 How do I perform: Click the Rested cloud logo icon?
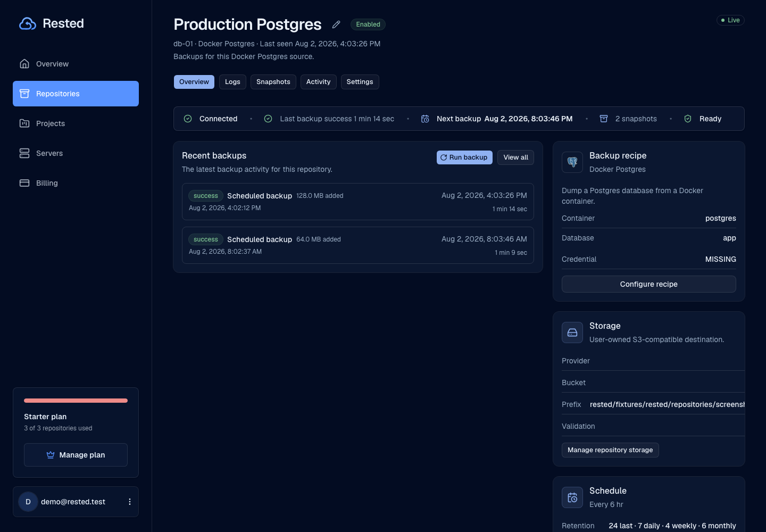click(x=28, y=23)
